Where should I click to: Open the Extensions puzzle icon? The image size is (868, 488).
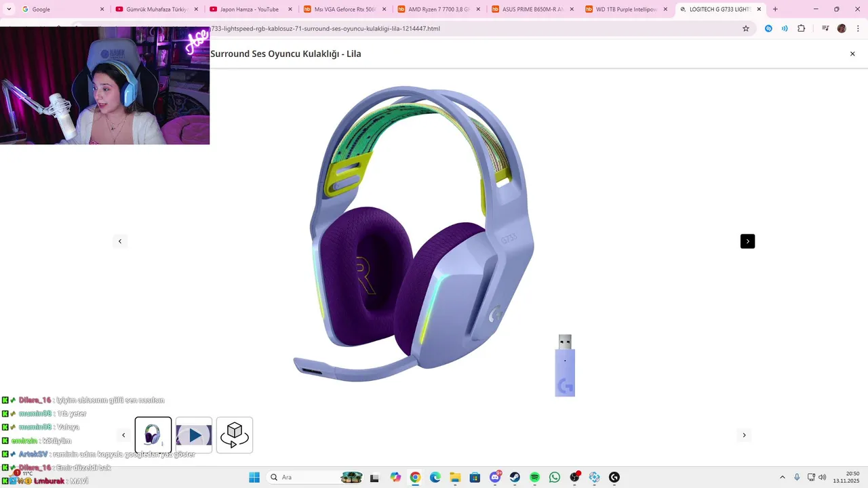(801, 28)
